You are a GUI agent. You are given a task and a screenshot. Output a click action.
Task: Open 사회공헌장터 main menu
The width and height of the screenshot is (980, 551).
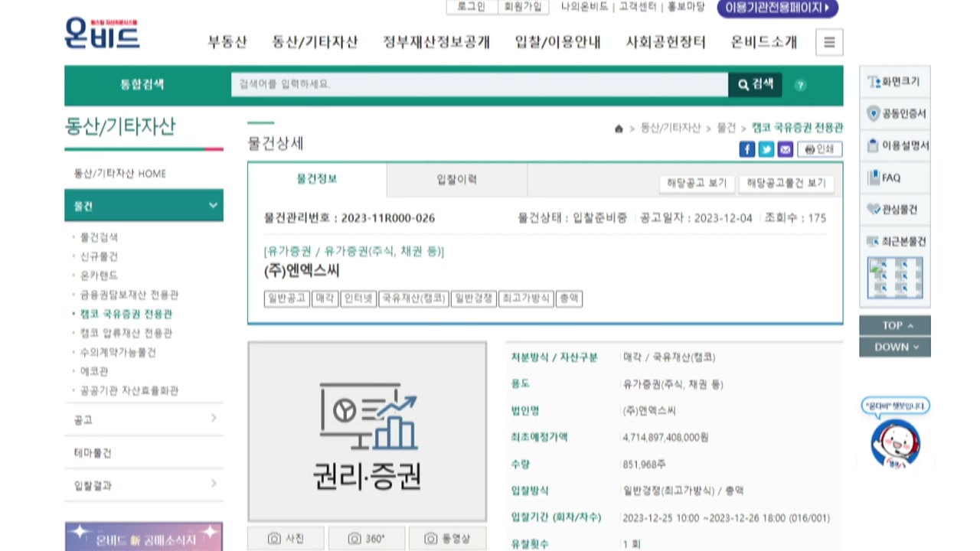point(666,42)
